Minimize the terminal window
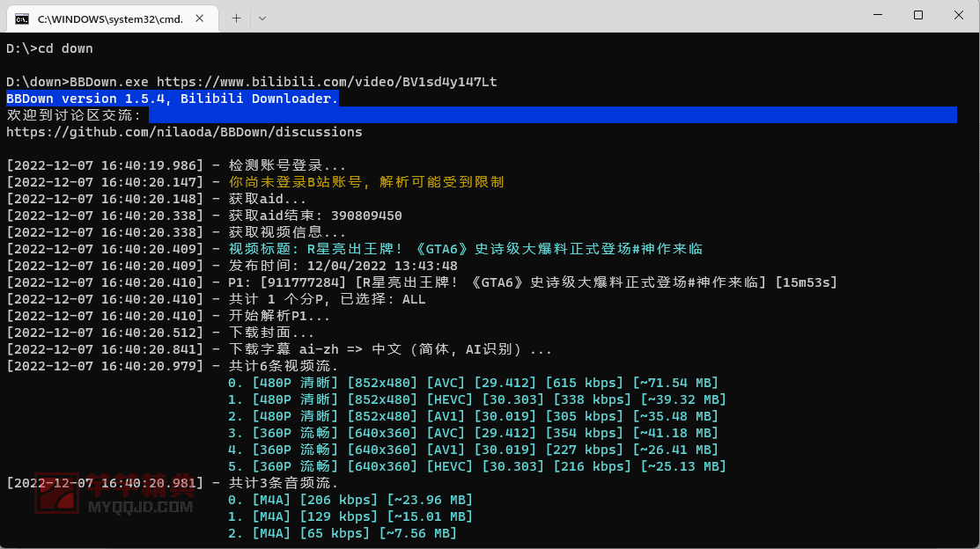Screen dimensions: 980x549 pos(878,15)
